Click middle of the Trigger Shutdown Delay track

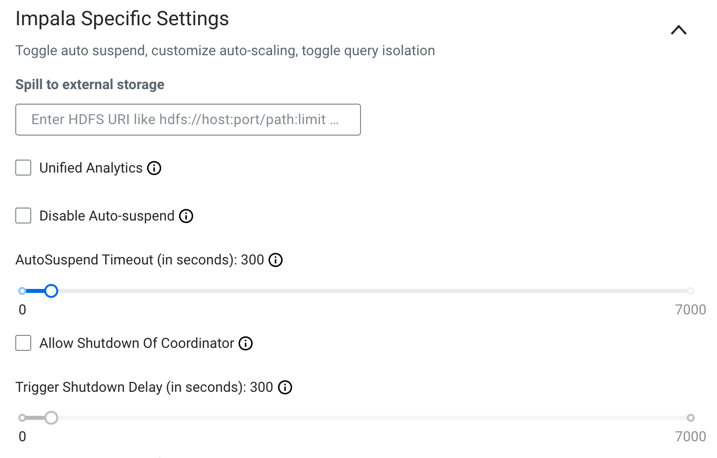pyautogui.click(x=356, y=418)
